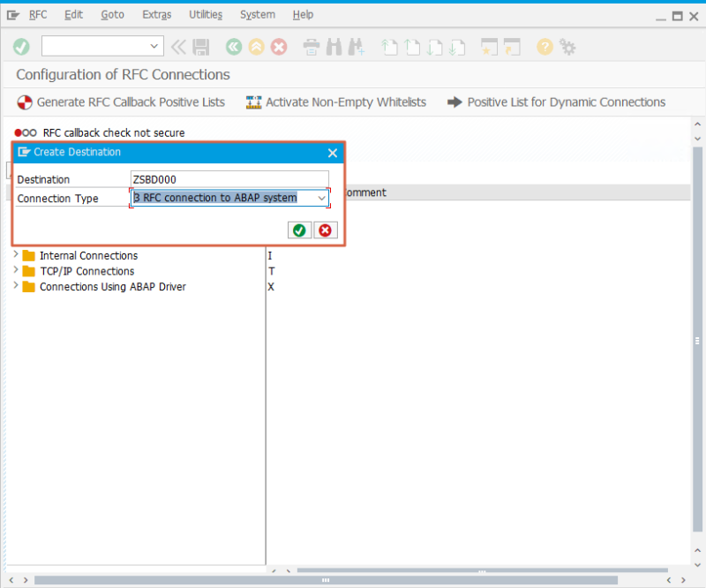
Task: Open the Help menu
Action: click(303, 15)
